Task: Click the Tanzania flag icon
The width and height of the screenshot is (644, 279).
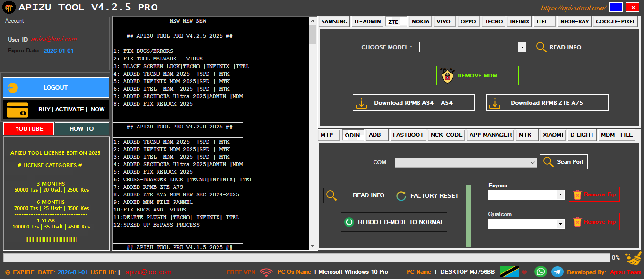Action: coord(509,272)
